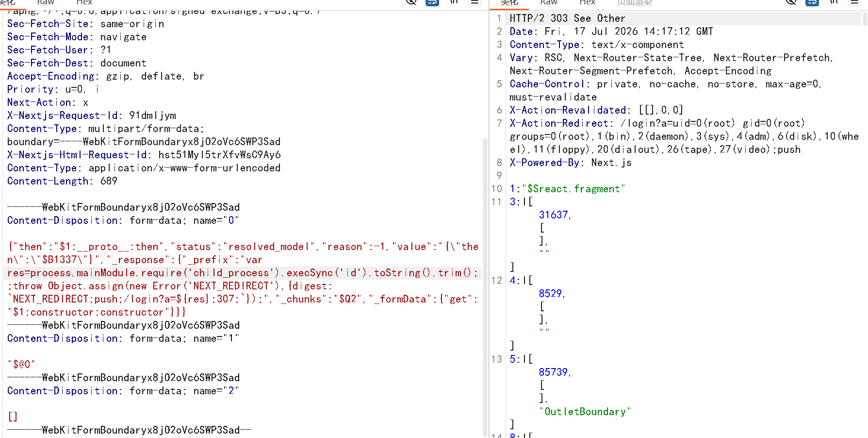Click the Sec-Fetch-User: ?1 line
Image resolution: width=868 pixels, height=438 pixels.
coord(59,50)
